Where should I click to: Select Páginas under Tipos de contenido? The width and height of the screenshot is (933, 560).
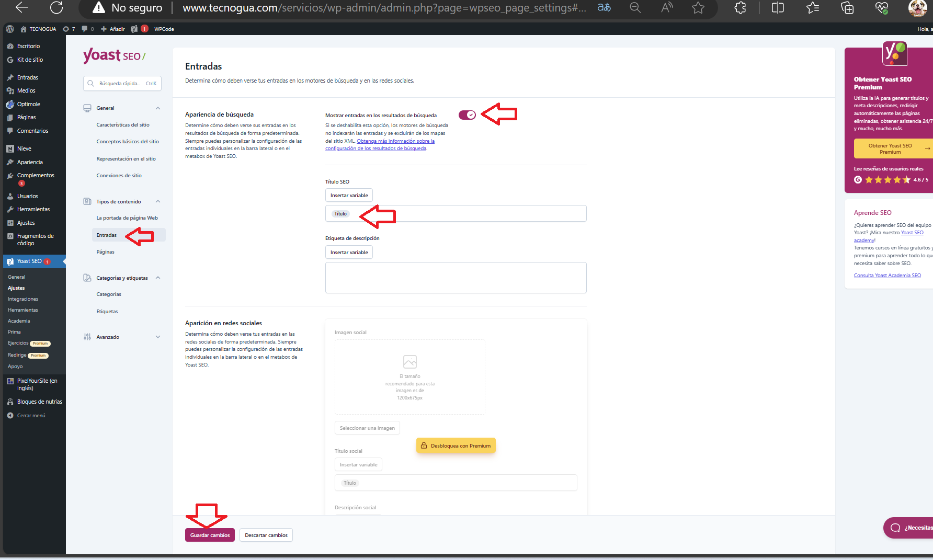pyautogui.click(x=105, y=252)
